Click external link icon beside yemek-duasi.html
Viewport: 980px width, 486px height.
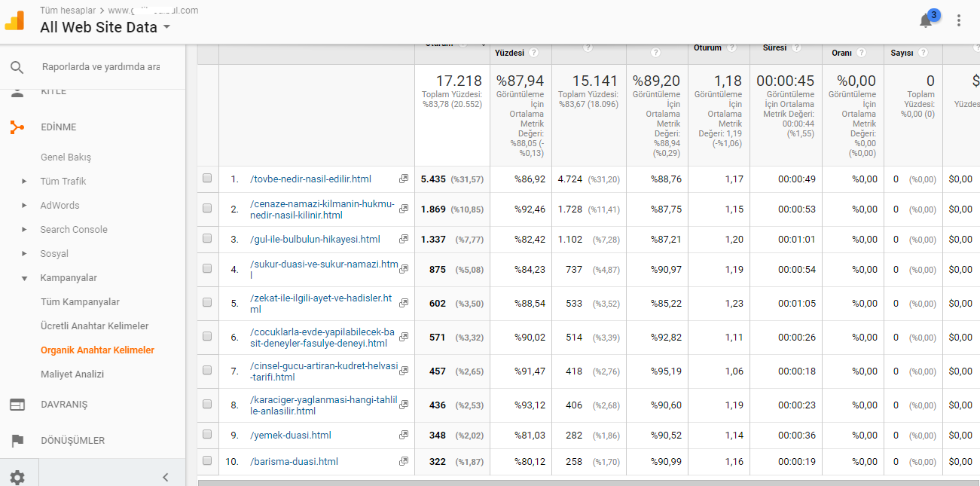click(404, 435)
